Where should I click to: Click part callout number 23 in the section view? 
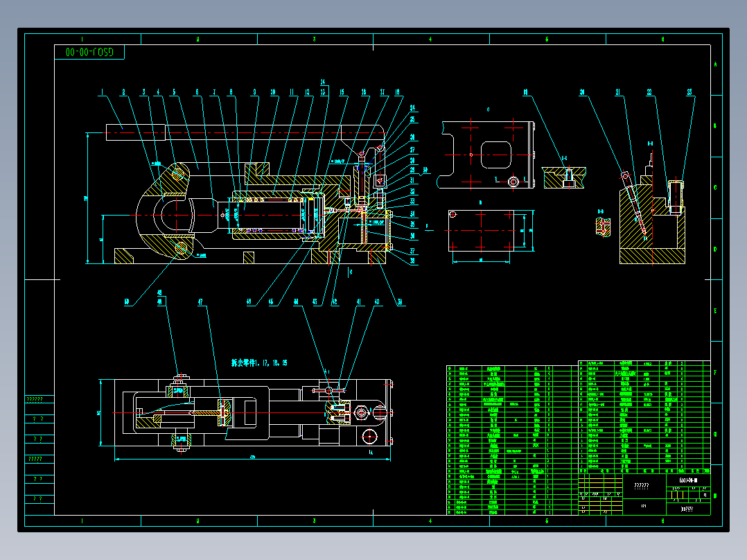689,92
